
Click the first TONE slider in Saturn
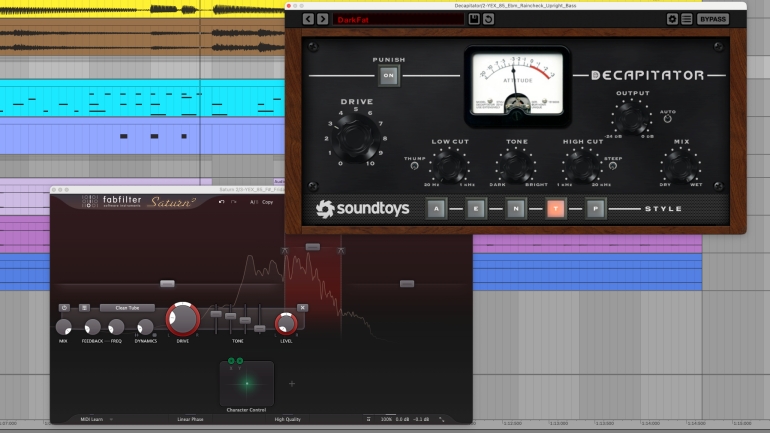pos(216,314)
